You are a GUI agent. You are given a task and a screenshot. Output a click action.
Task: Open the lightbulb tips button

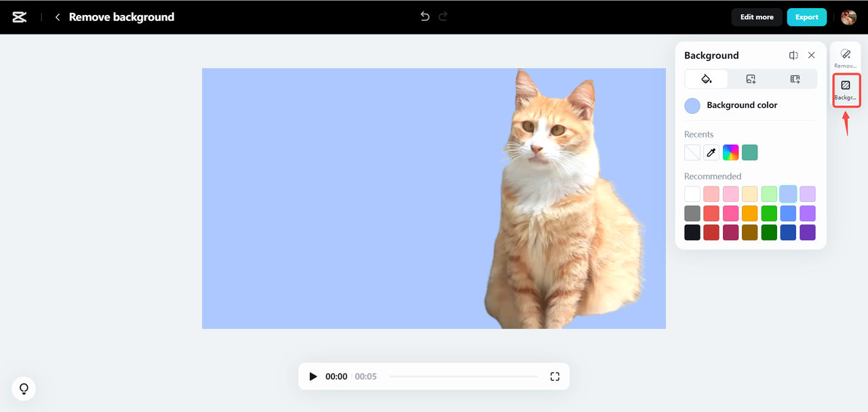(x=24, y=388)
